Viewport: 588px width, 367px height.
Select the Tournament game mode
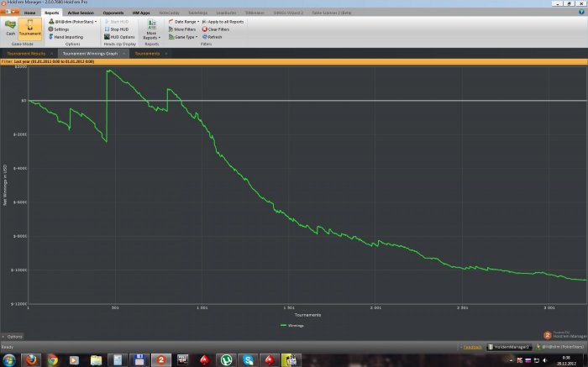point(29,29)
